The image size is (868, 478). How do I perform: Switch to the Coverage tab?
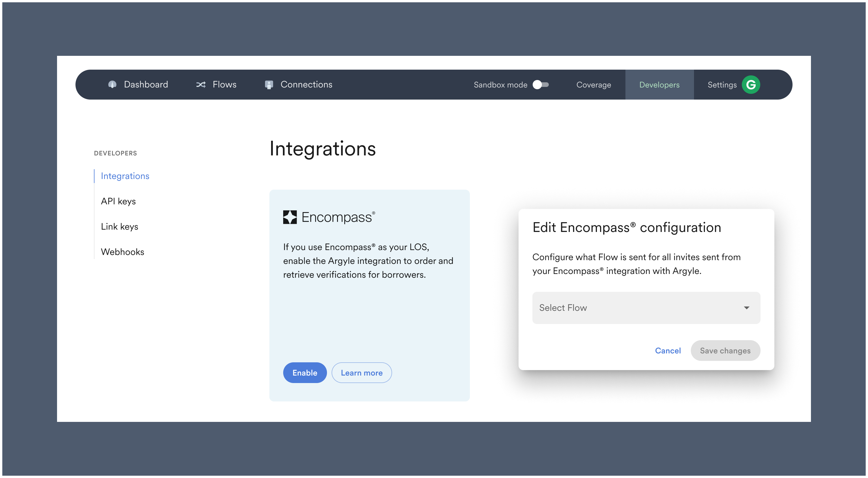[x=594, y=85]
